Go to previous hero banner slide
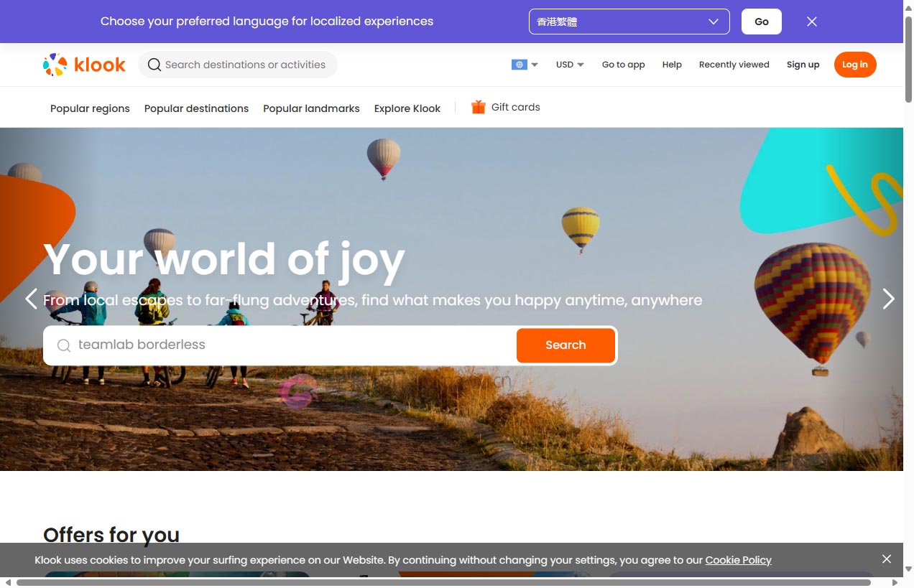The height and width of the screenshot is (588, 914). 31,299
